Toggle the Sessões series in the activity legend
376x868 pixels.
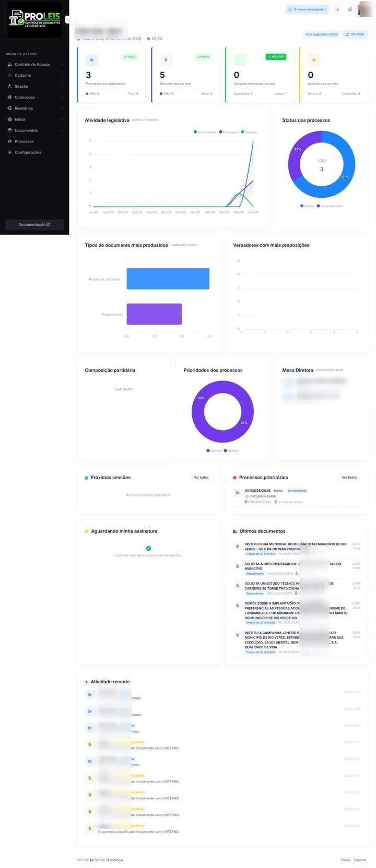[x=249, y=132]
